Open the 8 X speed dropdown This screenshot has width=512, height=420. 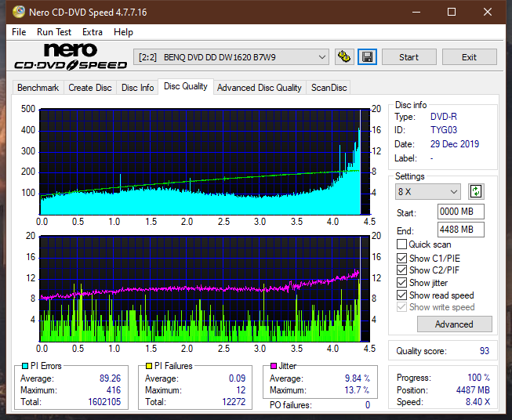click(427, 191)
